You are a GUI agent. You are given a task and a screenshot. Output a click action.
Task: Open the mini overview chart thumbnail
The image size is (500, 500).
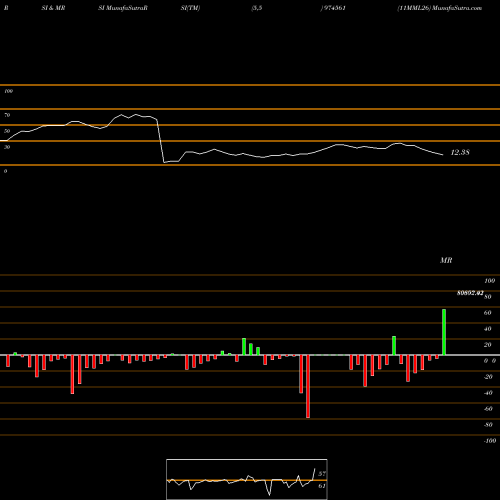pyautogui.click(x=247, y=479)
